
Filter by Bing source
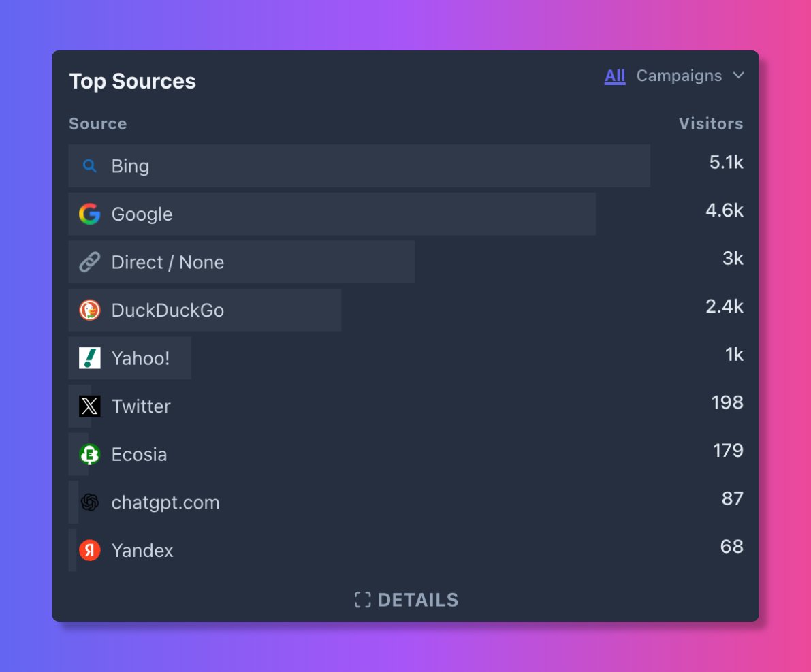[x=130, y=166]
